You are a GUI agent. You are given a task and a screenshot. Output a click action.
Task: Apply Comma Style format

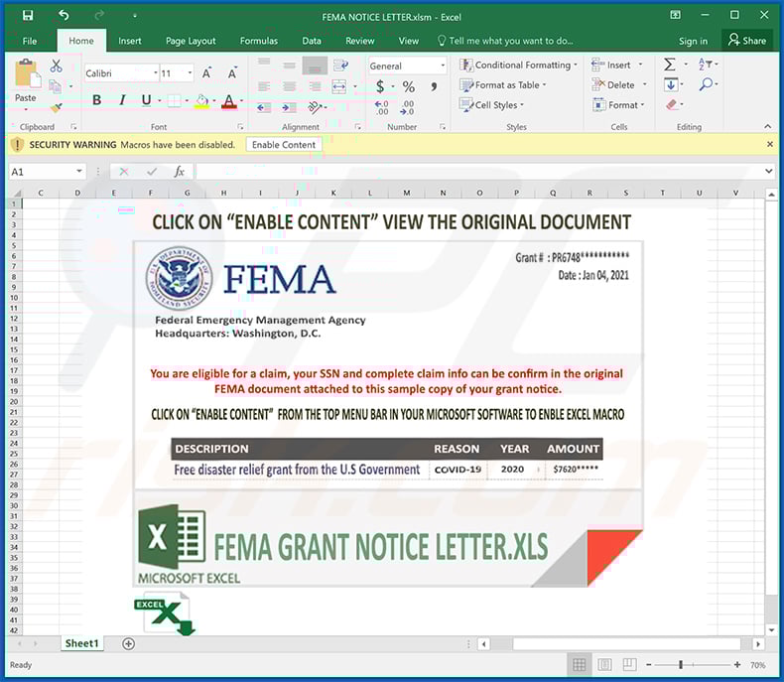pyautogui.click(x=434, y=86)
